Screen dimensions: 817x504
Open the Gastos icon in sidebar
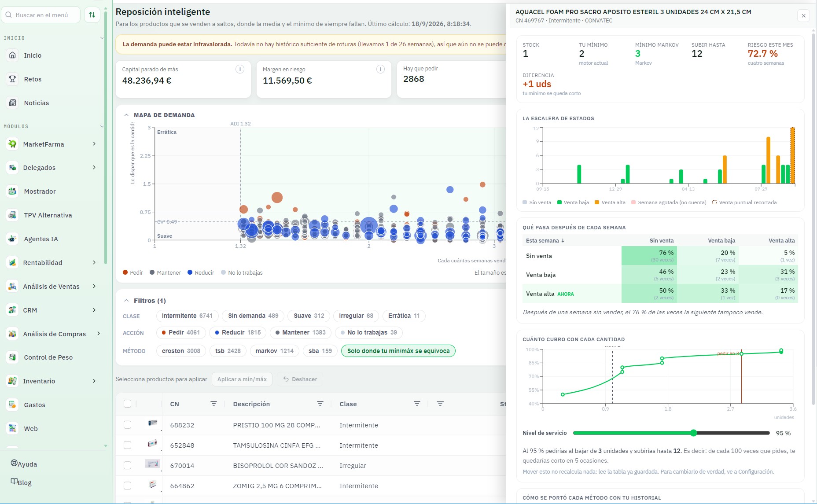tap(12, 405)
